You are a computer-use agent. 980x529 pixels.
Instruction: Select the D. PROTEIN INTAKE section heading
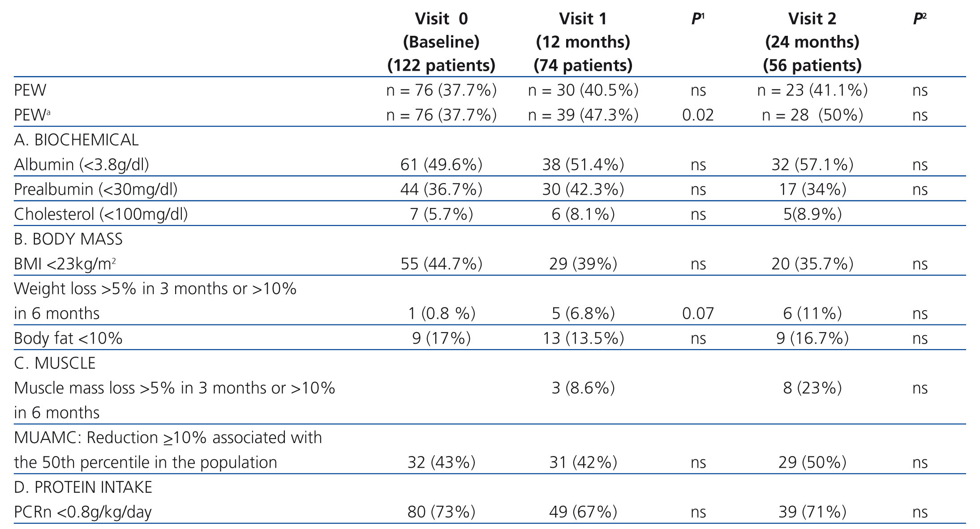(83, 487)
